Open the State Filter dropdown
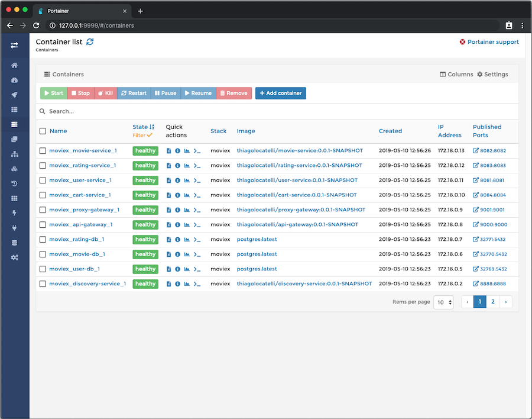 (142, 136)
